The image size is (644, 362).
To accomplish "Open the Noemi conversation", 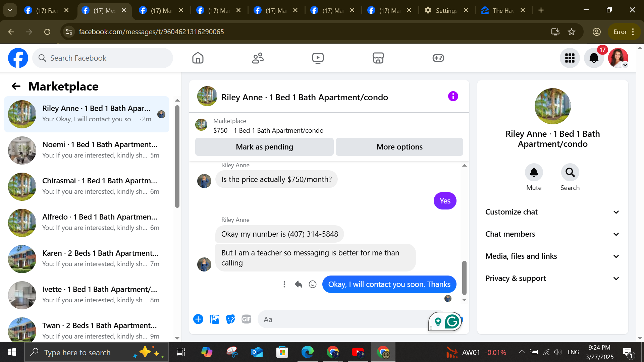I will pos(87,150).
